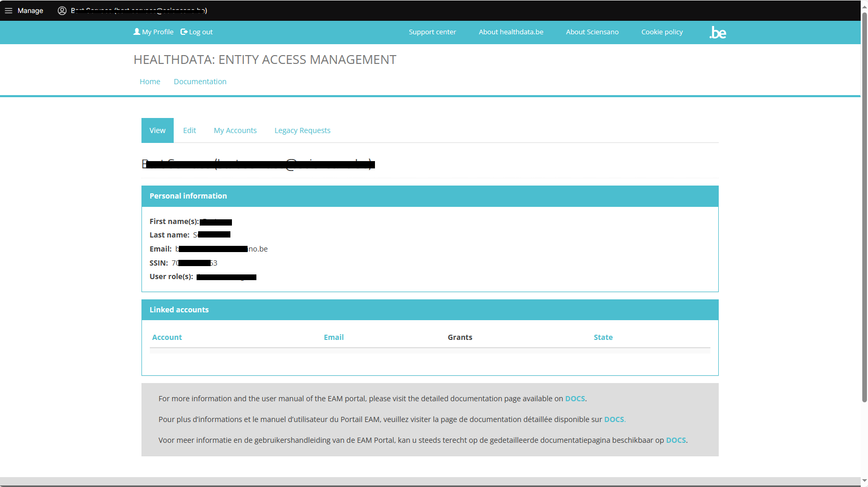Click the page vertical scrollbar
868x487 pixels.
[x=864, y=208]
